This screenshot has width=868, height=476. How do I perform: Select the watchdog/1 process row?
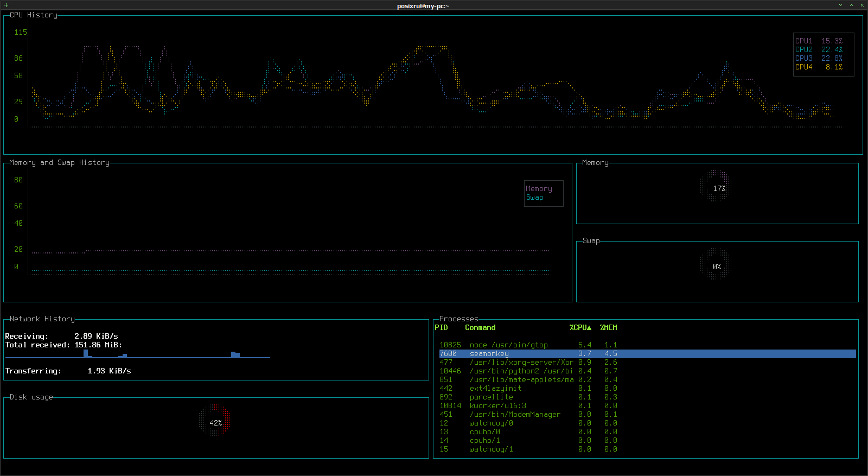tap(648, 449)
